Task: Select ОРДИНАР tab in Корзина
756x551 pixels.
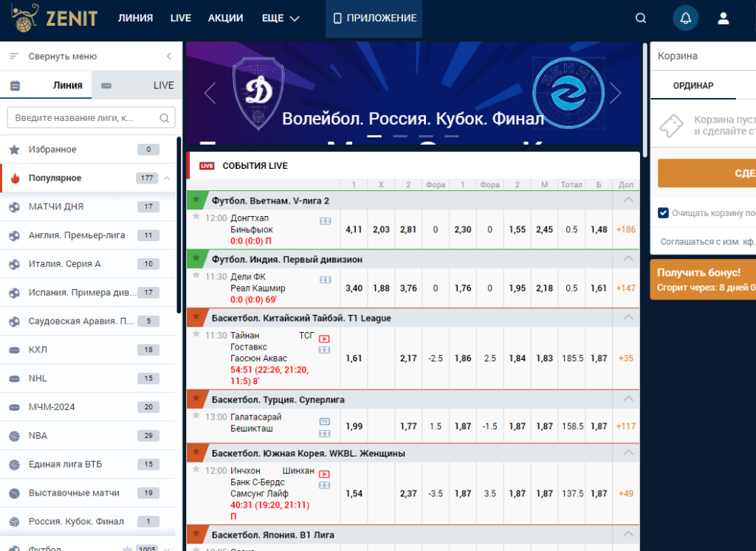Action: click(x=693, y=86)
